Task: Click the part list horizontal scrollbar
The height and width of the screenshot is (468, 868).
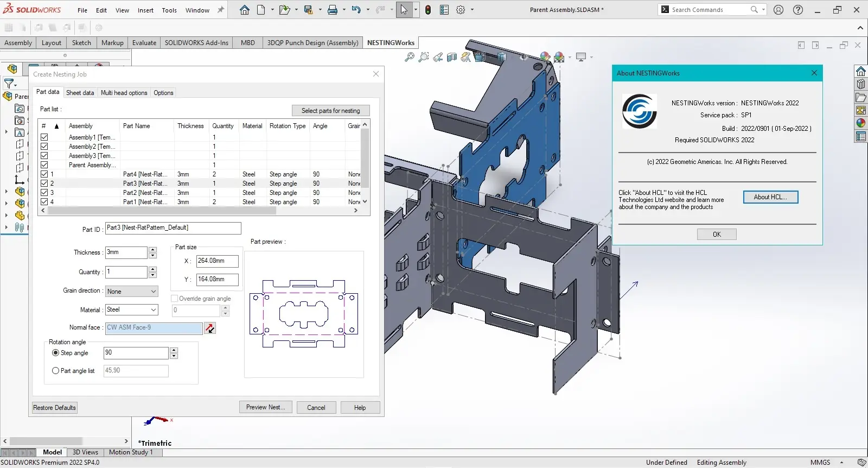Action: click(163, 211)
